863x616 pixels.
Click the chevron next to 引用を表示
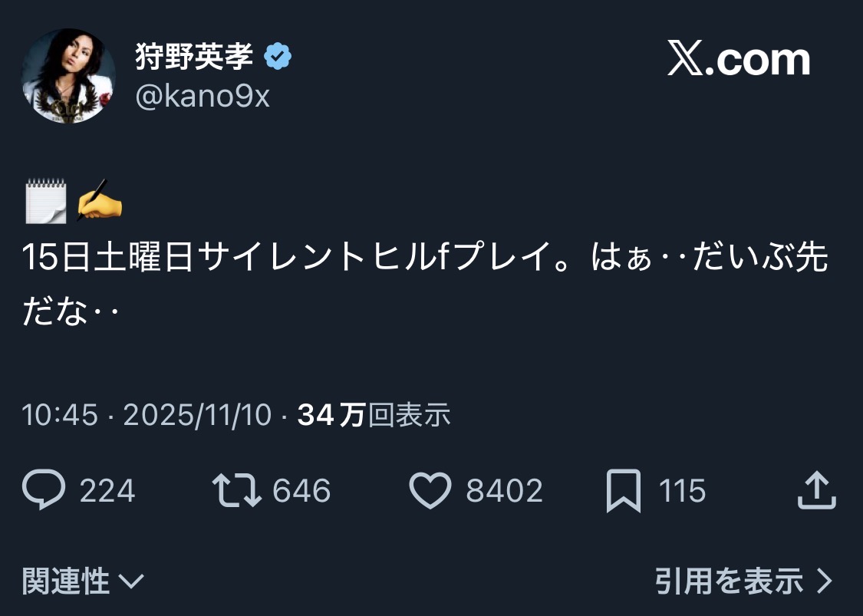tap(825, 581)
